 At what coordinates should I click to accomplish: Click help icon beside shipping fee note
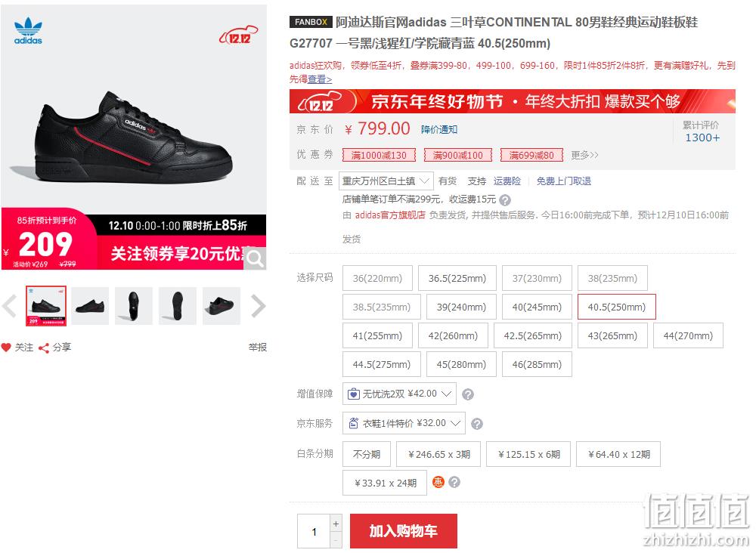(x=505, y=200)
